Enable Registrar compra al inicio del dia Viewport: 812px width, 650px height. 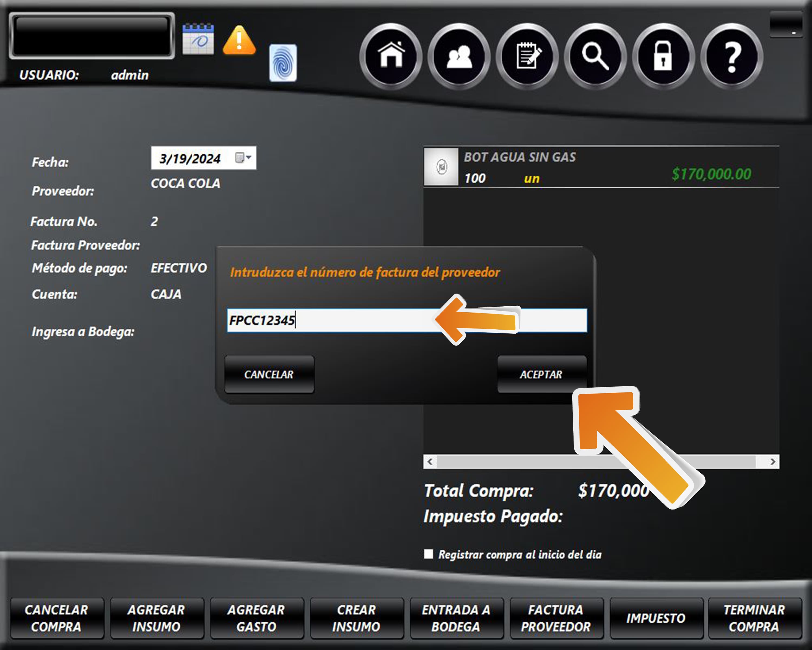tap(428, 554)
